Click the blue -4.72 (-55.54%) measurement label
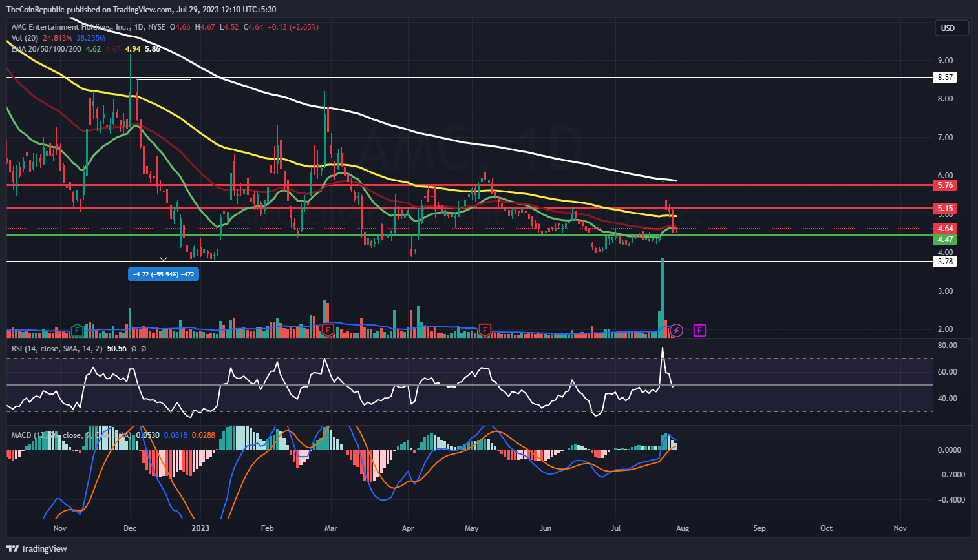Viewport: 978px width, 560px height. click(164, 274)
